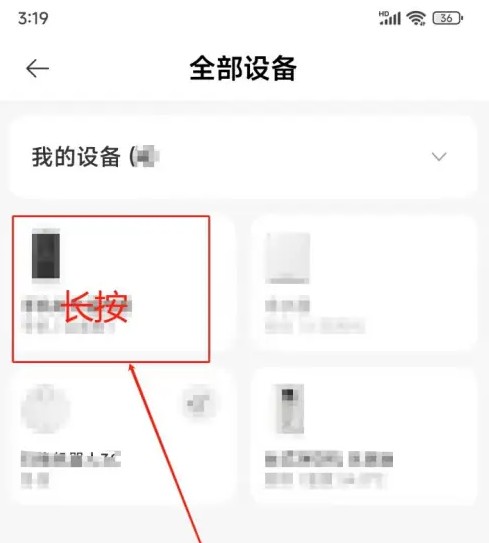Expand the 我的设备 chevron arrow
489x543 pixels.
pos(439,157)
